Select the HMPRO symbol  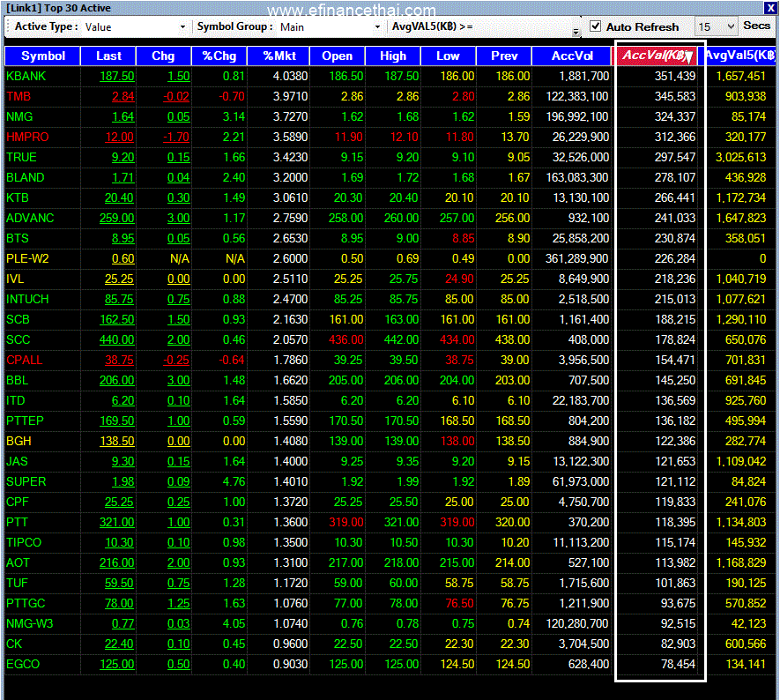click(27, 138)
